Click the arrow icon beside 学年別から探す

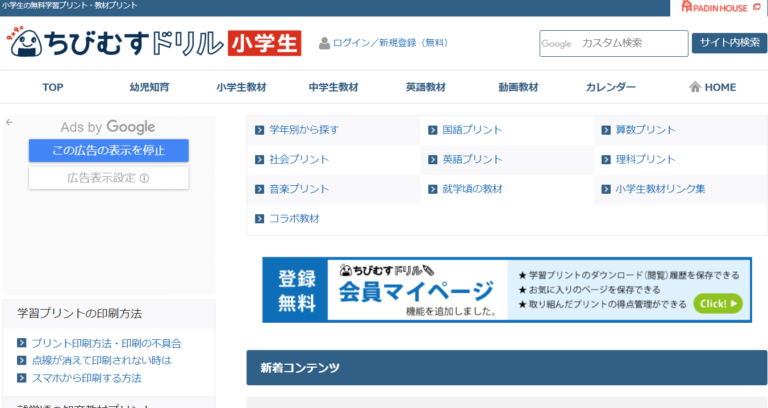click(x=260, y=130)
